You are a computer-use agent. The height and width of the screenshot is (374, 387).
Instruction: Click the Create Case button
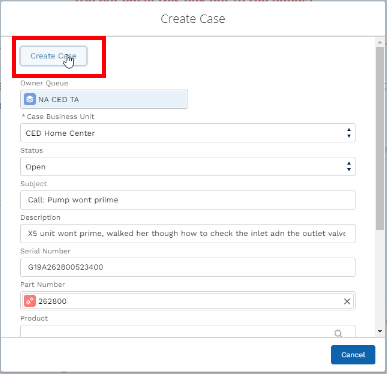click(x=53, y=56)
